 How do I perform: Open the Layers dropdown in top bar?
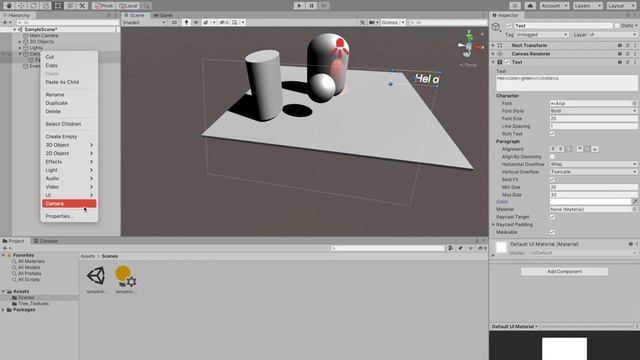pos(587,6)
